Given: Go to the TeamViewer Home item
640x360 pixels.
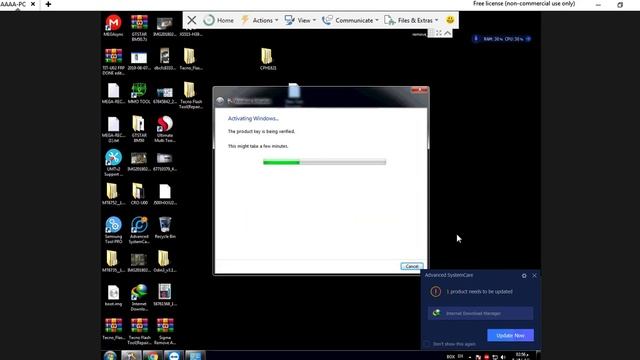Looking at the screenshot, I should pos(219,20).
